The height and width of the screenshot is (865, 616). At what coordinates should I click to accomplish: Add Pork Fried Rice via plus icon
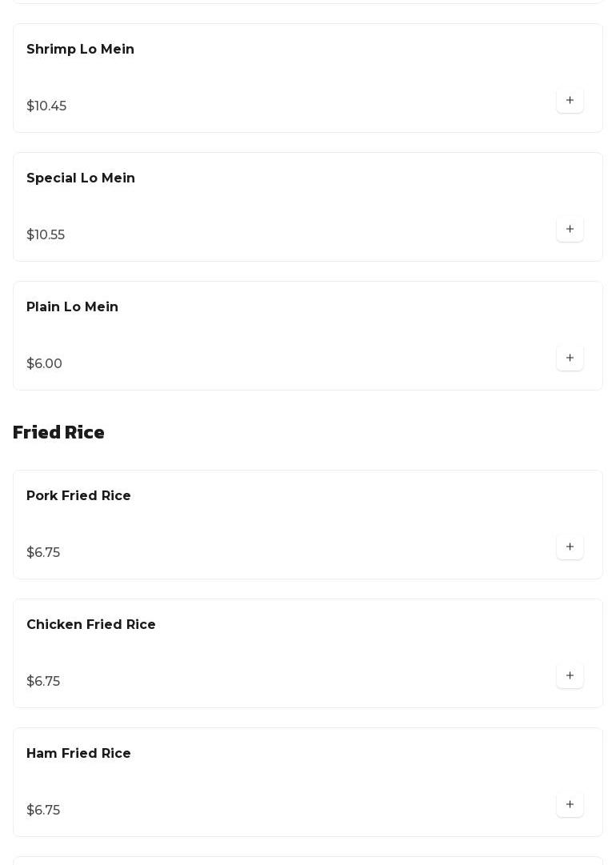(570, 547)
